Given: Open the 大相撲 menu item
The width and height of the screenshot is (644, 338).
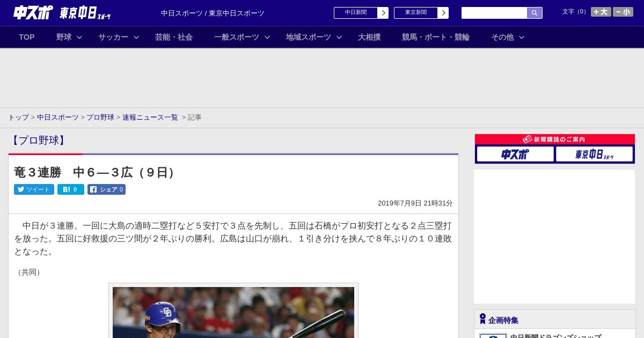Looking at the screenshot, I should tap(369, 37).
